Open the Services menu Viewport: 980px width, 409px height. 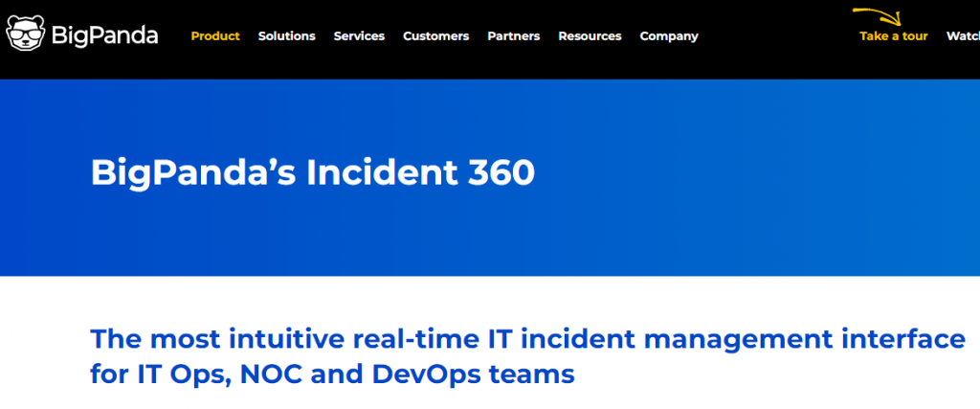tap(360, 36)
